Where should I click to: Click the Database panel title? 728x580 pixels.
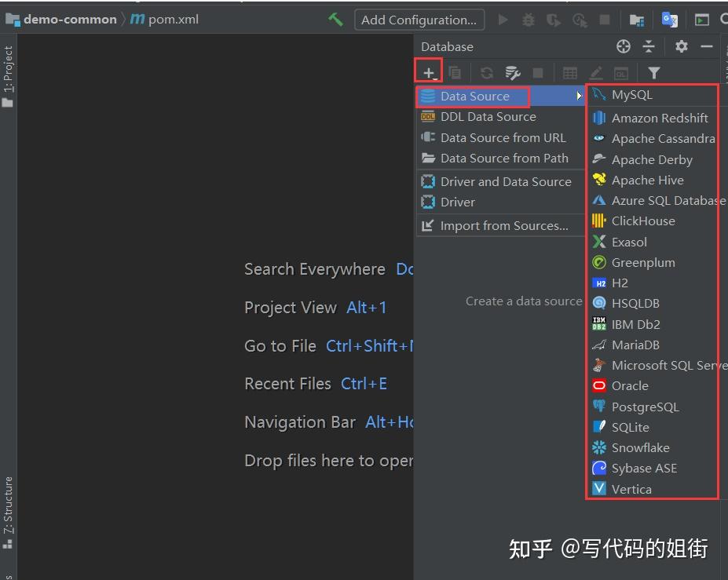(x=447, y=47)
